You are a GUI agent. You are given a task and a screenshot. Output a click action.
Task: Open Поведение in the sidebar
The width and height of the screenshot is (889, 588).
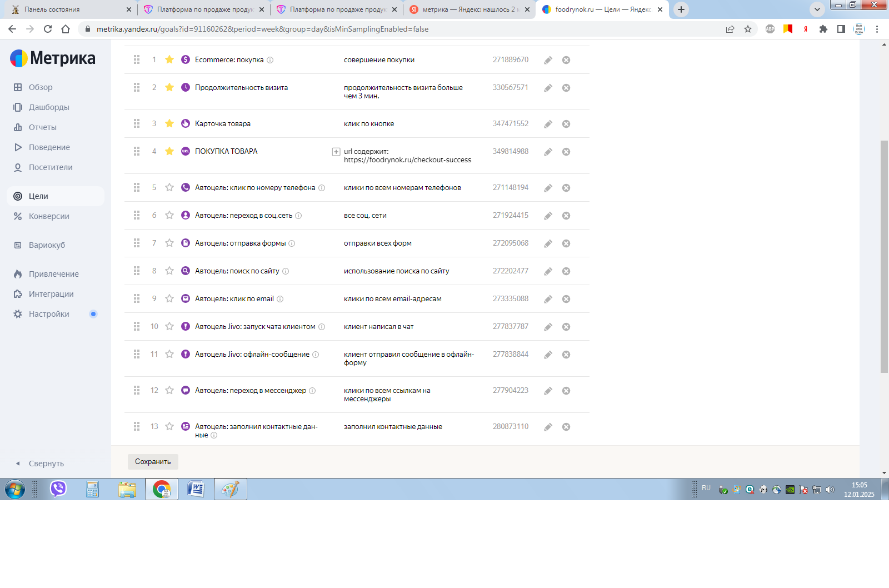pos(56,147)
